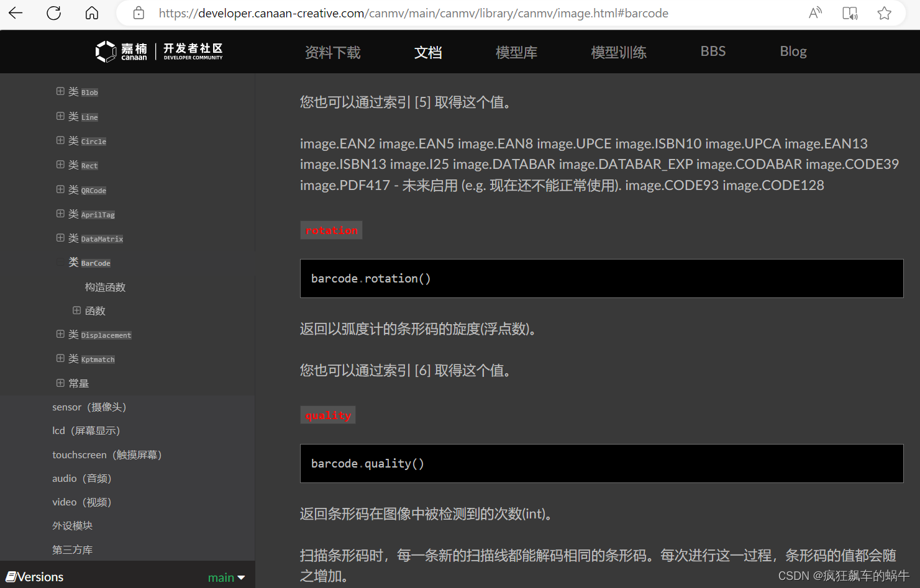Open BBS navigation item
Screen dimensions: 920x588
(x=713, y=52)
